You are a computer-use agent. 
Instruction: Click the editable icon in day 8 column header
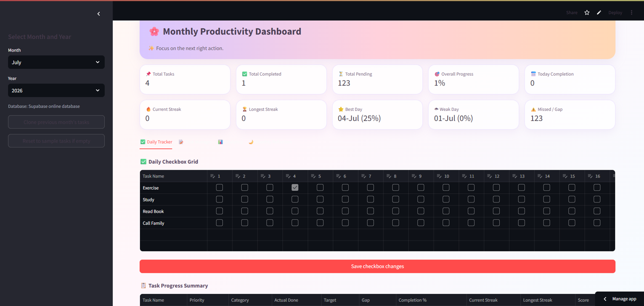(x=389, y=176)
